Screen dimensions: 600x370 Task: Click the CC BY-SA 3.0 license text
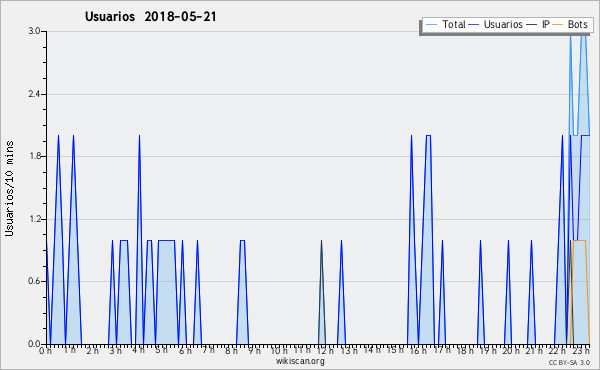click(x=569, y=362)
